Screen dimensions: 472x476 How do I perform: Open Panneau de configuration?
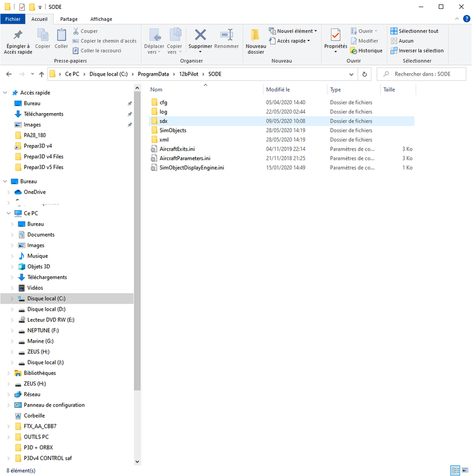coord(54,405)
